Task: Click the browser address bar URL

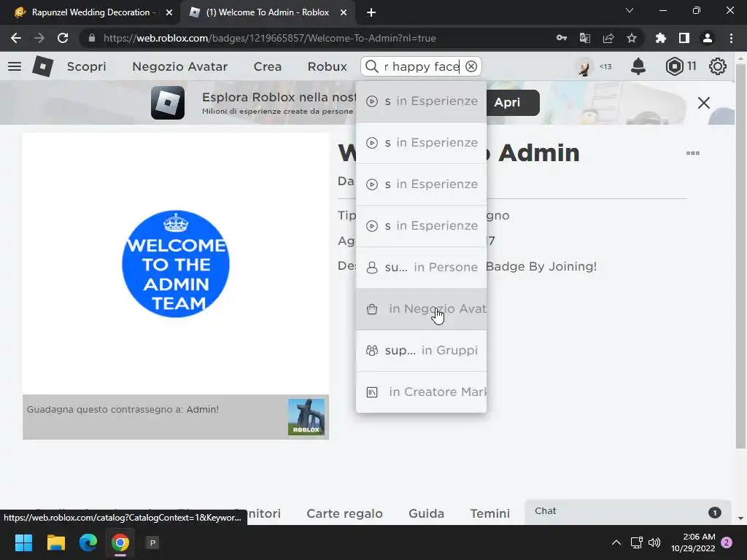Action: coord(269,38)
